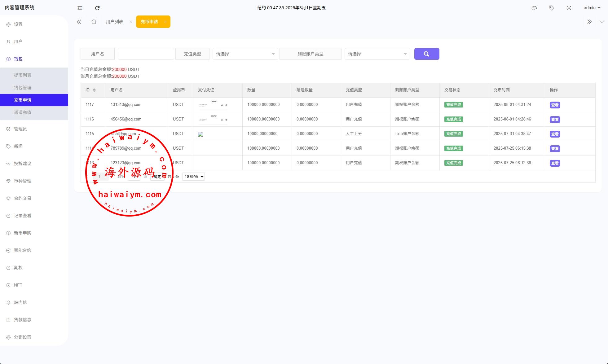Open the 充值类型 dropdown
The height and width of the screenshot is (364, 608).
pyautogui.click(x=245, y=54)
